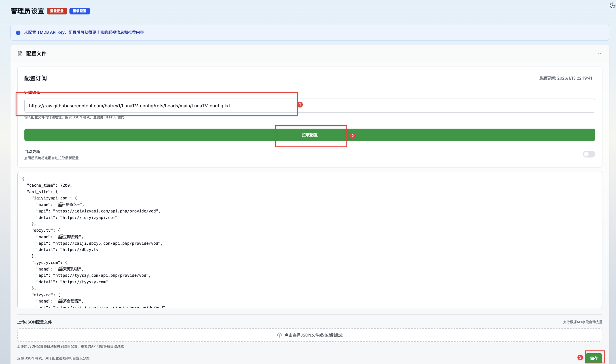Click inside the JSON config text area
The width and height of the screenshot is (616, 364).
pos(310,240)
